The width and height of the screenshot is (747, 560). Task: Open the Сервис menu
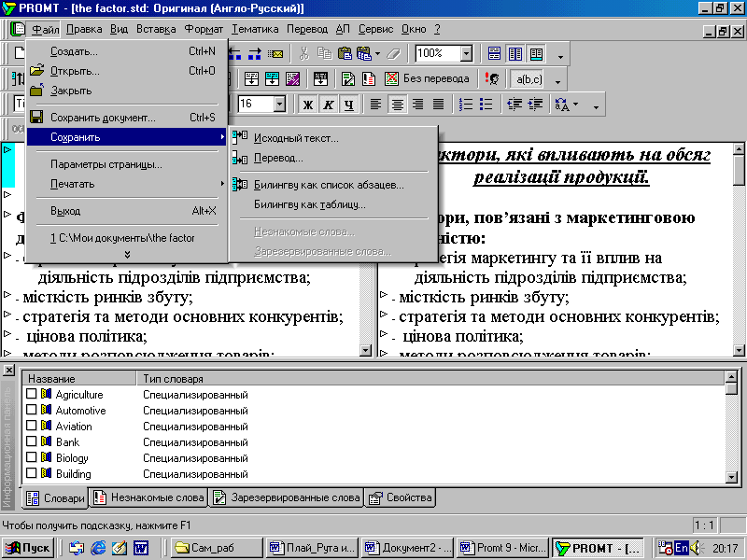click(x=376, y=29)
